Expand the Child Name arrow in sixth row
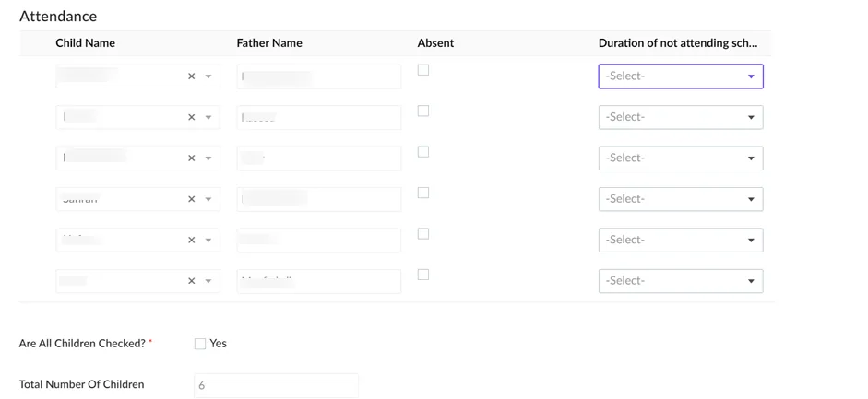868x399 pixels. [x=208, y=281]
